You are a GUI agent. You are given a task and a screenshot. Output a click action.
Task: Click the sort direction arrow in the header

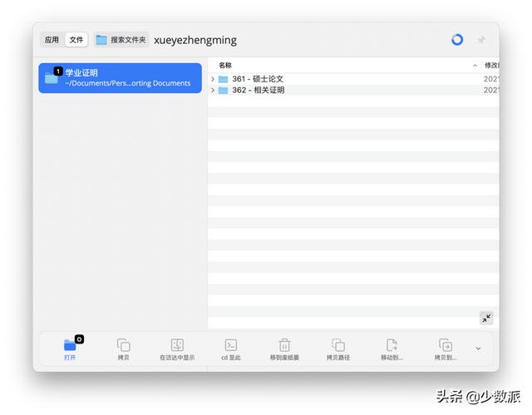coord(475,66)
